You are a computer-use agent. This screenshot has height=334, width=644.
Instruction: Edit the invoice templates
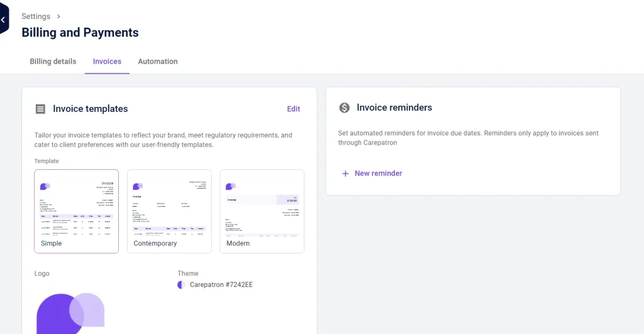point(293,109)
